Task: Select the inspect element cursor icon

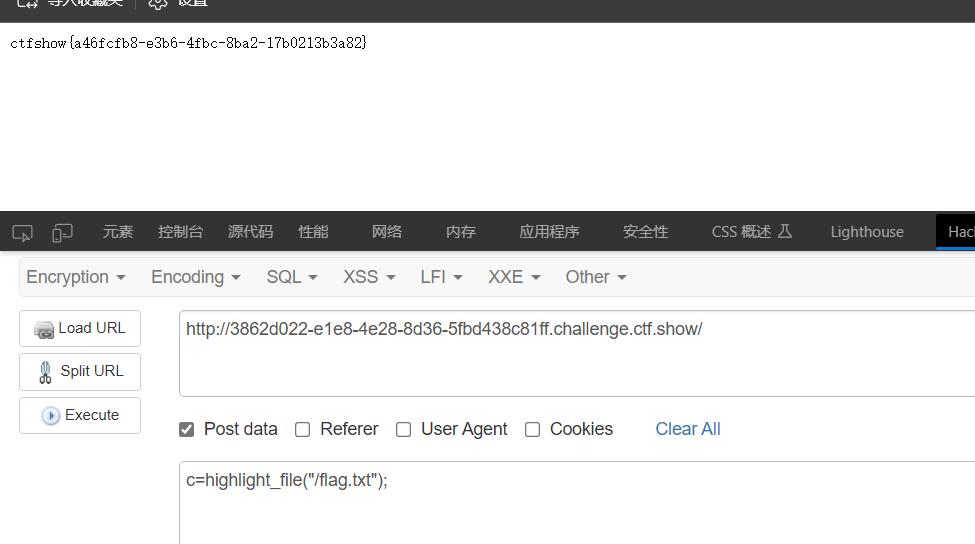Action: point(22,233)
